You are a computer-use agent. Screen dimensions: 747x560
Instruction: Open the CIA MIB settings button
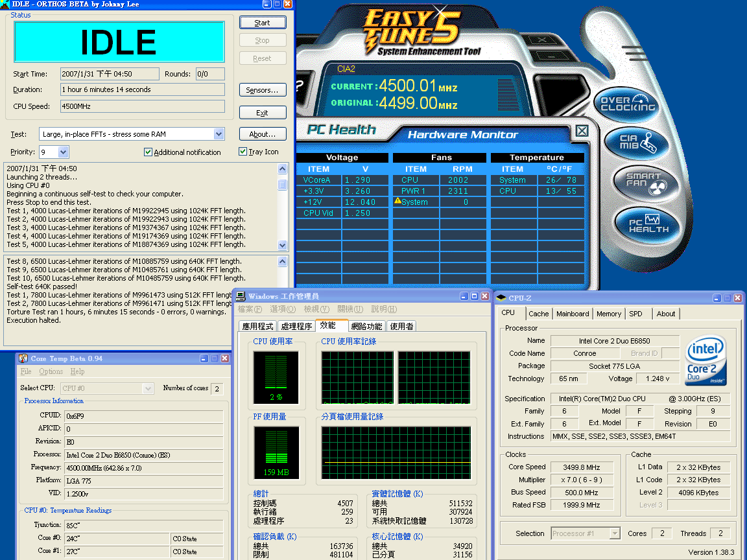(636, 143)
